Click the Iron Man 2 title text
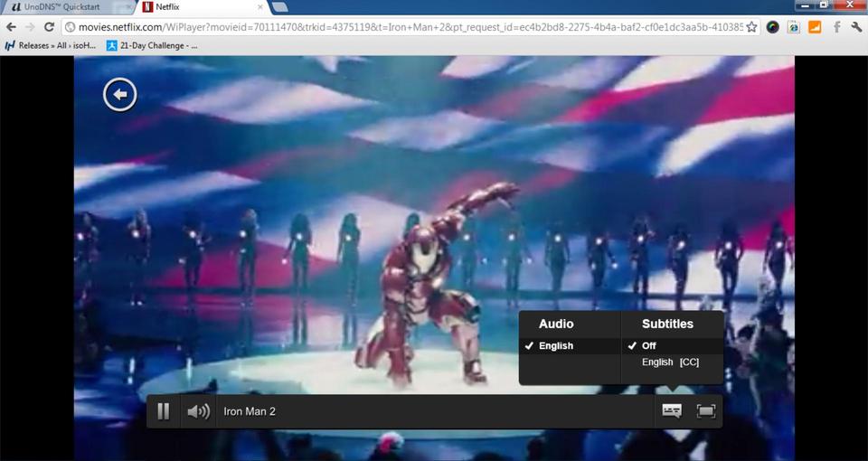868x461 pixels. pos(250,412)
